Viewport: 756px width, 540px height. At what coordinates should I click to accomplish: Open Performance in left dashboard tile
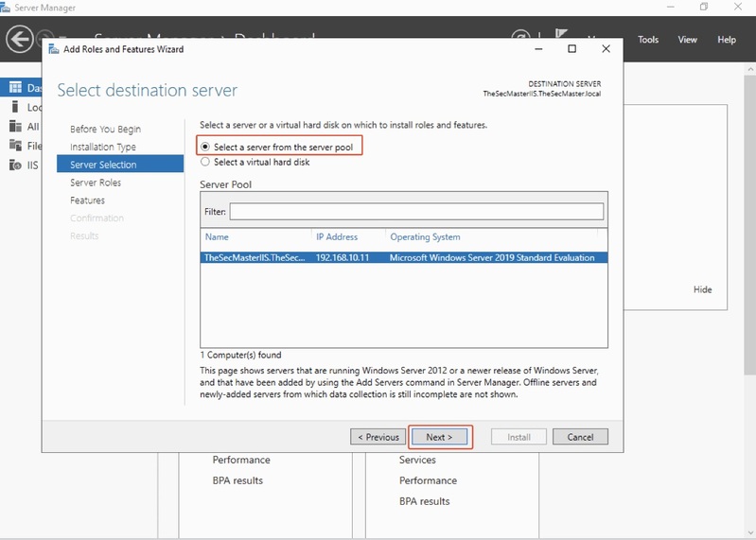(241, 460)
